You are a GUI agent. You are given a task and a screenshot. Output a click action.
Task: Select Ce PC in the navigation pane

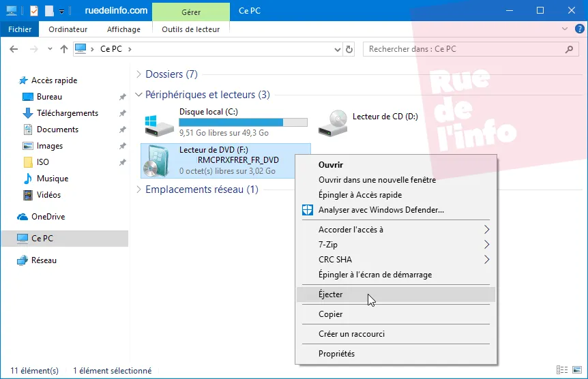(x=65, y=239)
